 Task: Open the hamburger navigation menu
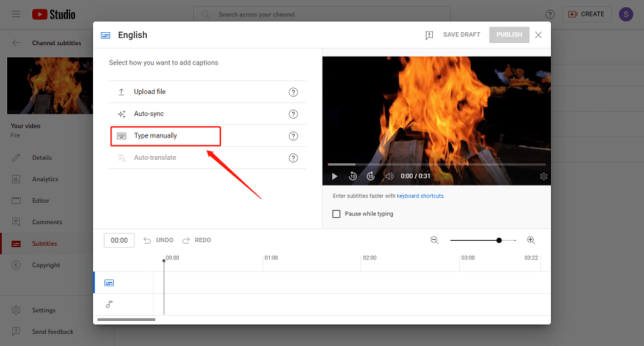[16, 14]
